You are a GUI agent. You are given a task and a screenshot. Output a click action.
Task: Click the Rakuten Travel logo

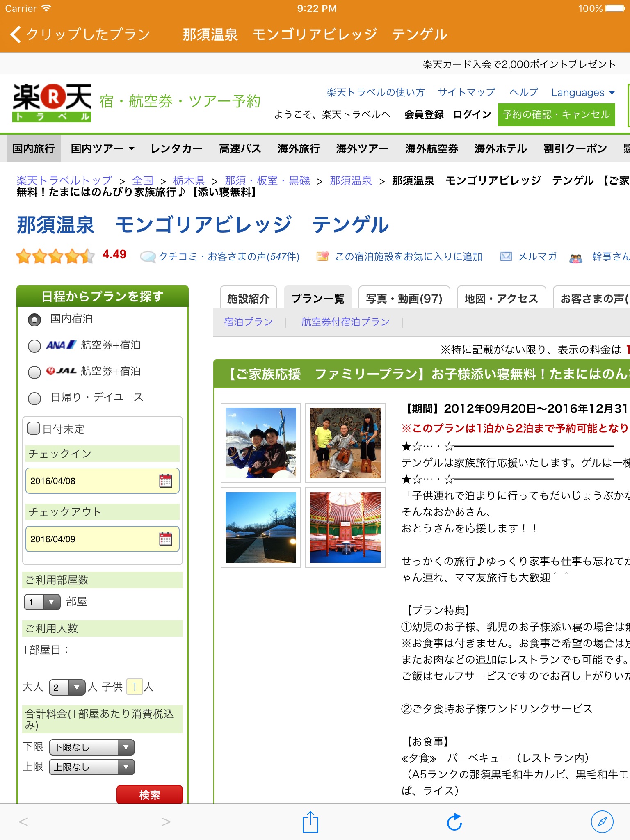click(x=52, y=103)
